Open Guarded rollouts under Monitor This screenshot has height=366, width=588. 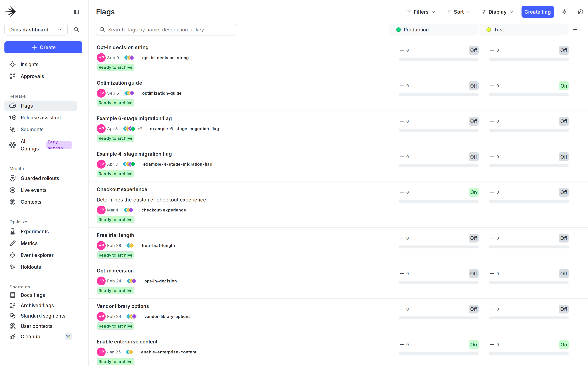coord(40,178)
